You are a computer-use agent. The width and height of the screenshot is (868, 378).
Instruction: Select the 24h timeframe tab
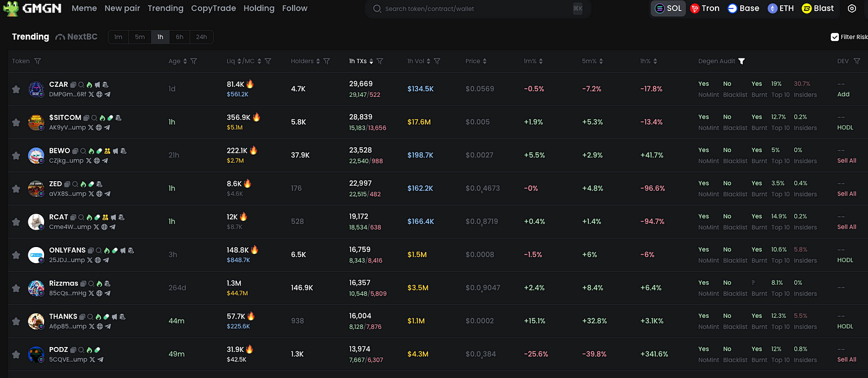(x=201, y=37)
